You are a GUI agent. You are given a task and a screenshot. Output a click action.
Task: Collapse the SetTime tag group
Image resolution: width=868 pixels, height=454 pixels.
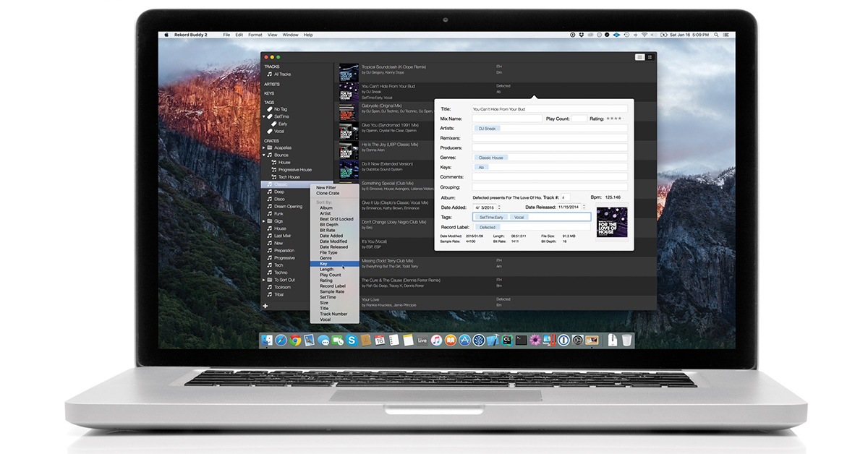tap(264, 116)
